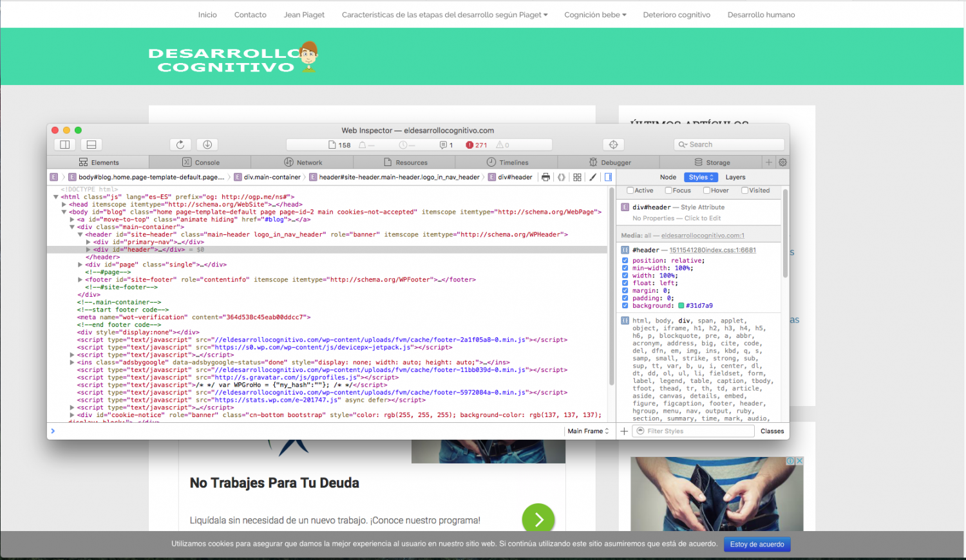Image resolution: width=966 pixels, height=560 pixels.
Task: Dock the inspector to the bottom of window
Action: click(x=91, y=145)
